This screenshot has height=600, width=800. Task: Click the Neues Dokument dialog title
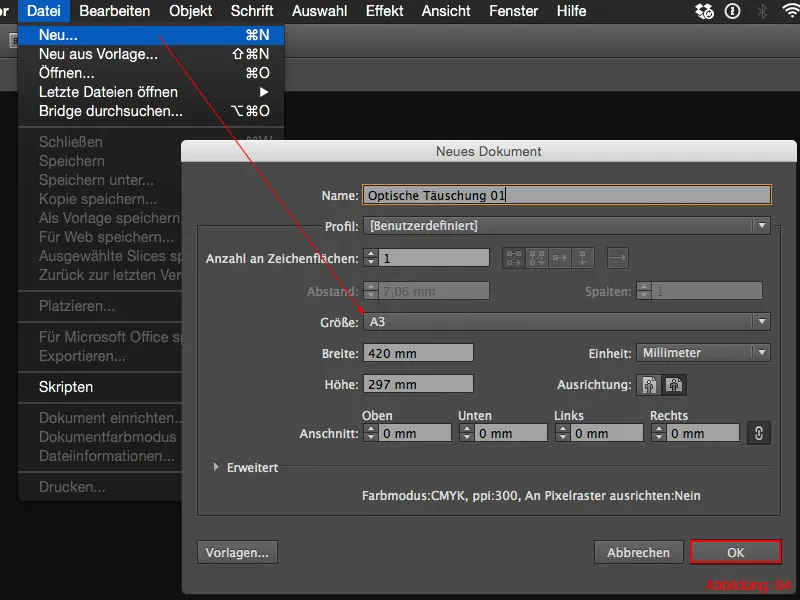click(x=488, y=152)
